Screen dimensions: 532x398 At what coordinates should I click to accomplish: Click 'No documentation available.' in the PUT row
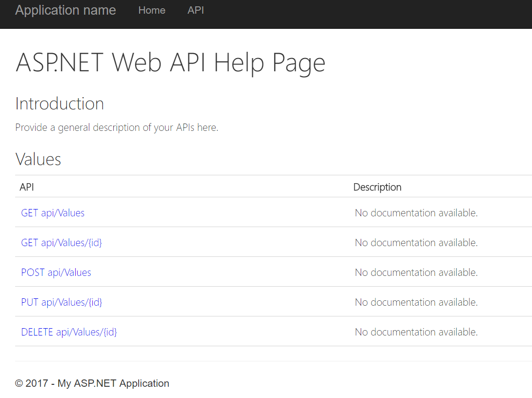[416, 302]
